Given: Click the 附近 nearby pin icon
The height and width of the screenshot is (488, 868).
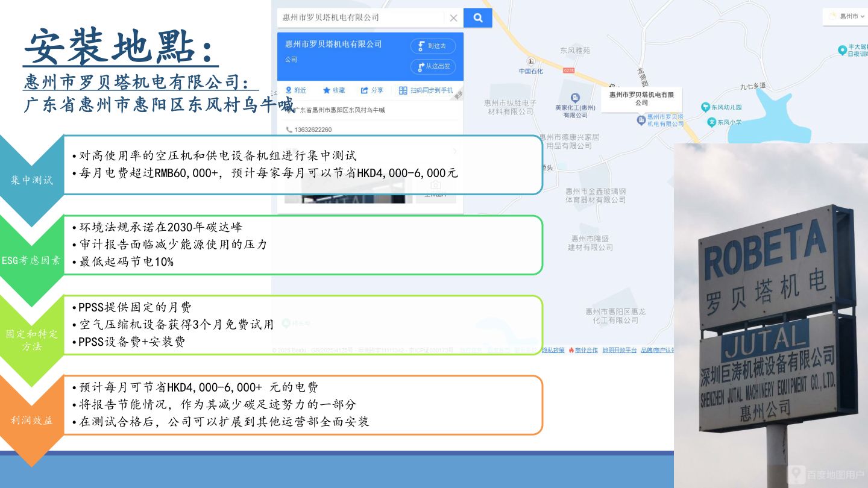Looking at the screenshot, I should (x=289, y=90).
